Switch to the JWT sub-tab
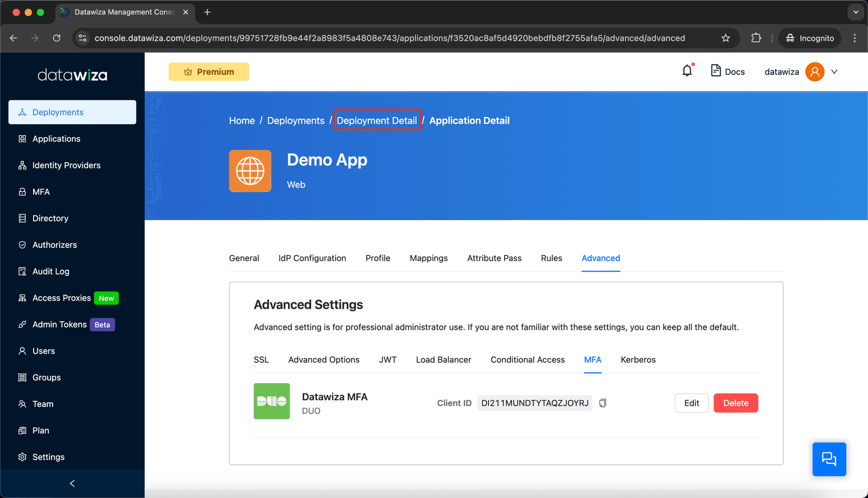The height and width of the screenshot is (498, 868). pyautogui.click(x=388, y=360)
